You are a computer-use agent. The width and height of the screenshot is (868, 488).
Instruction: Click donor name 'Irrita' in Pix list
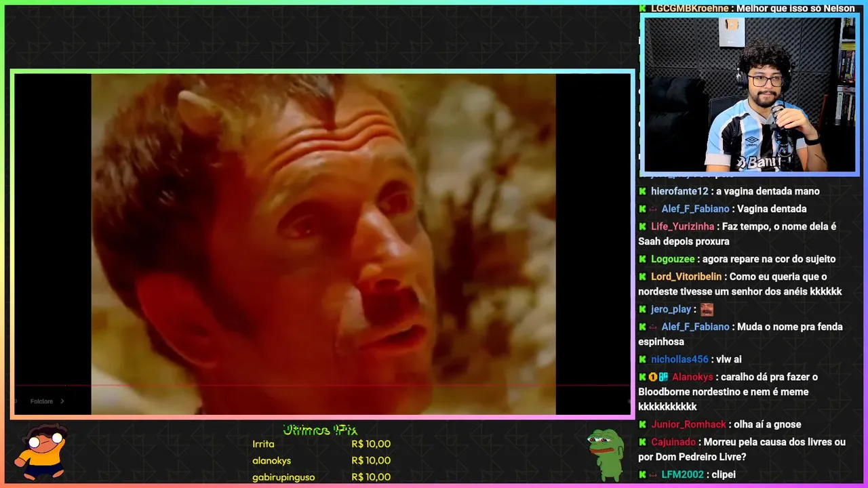tap(263, 444)
